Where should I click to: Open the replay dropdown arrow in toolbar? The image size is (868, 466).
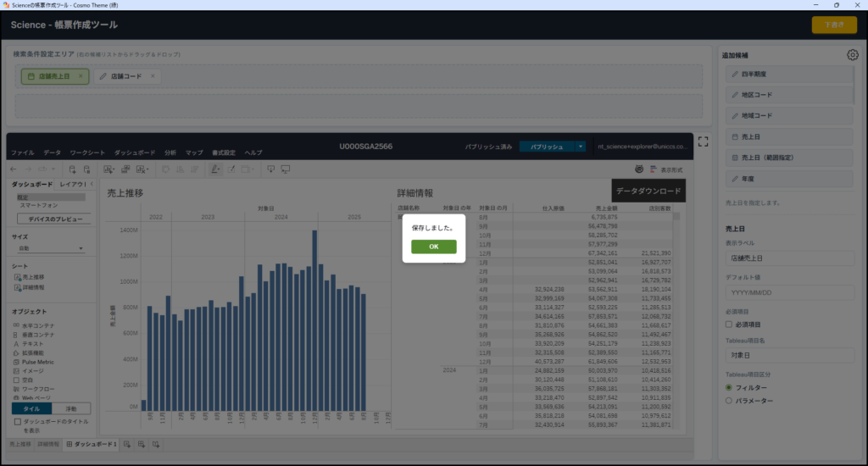pos(53,169)
